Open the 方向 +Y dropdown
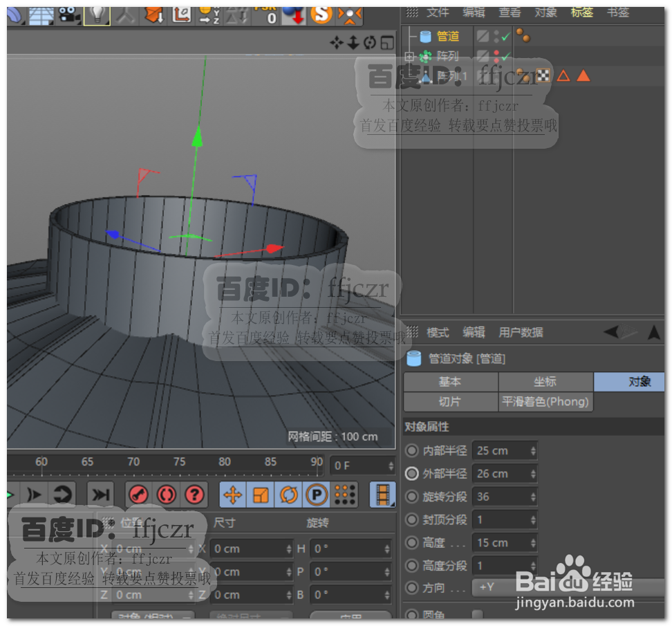This screenshot has height=626, width=672. coord(570,587)
